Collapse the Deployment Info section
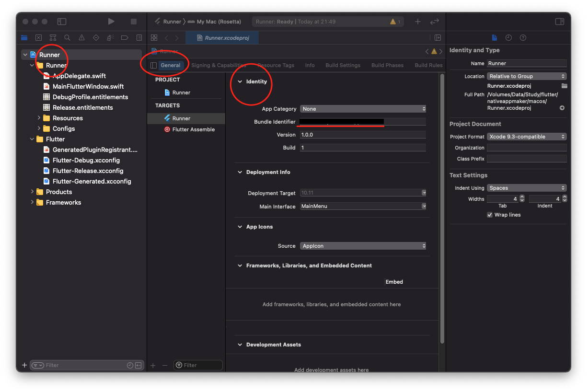The width and height of the screenshot is (587, 392). pos(240,172)
